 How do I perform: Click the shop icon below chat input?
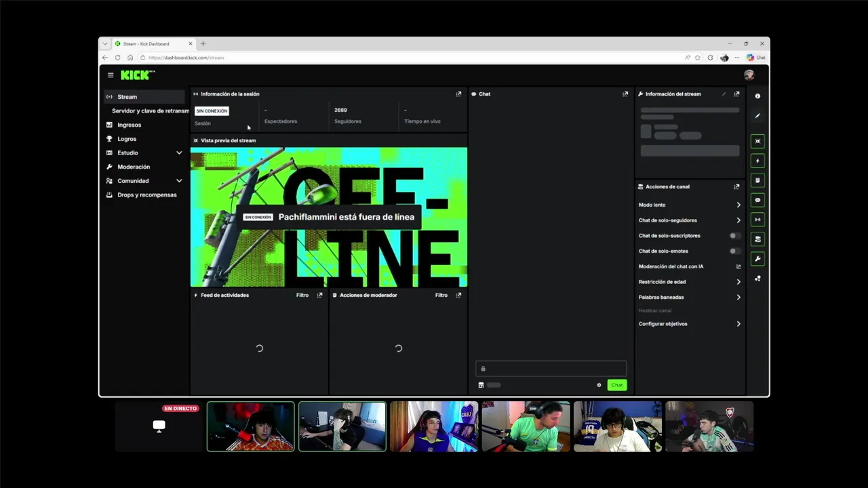coord(481,385)
